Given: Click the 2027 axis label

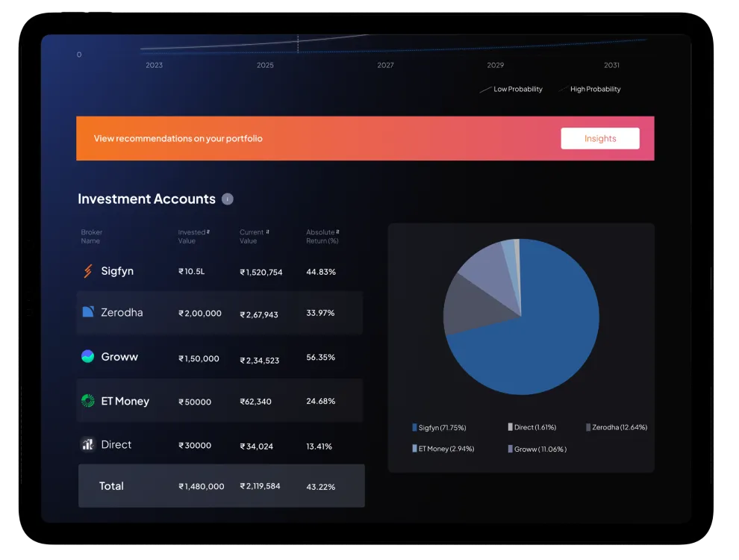Looking at the screenshot, I should (x=385, y=65).
